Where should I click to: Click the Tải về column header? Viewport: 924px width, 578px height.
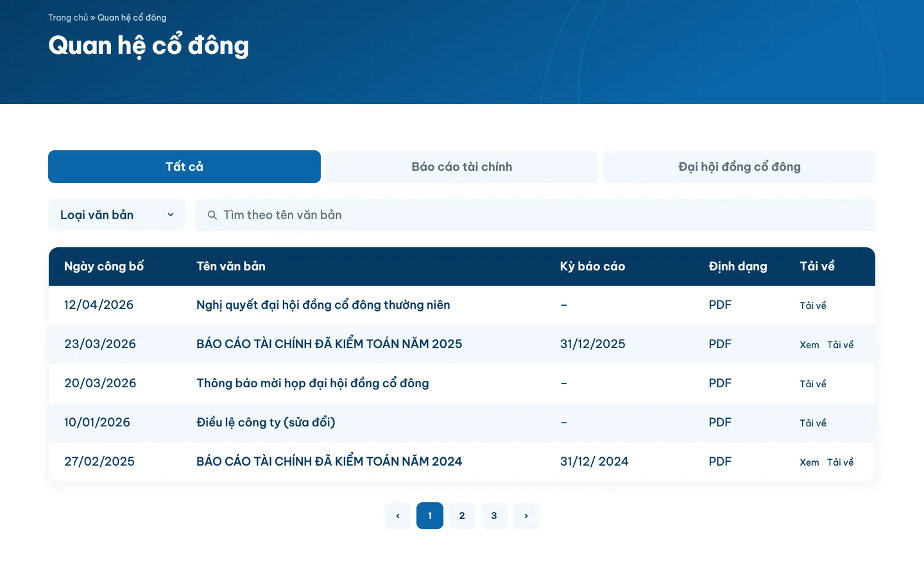(817, 267)
